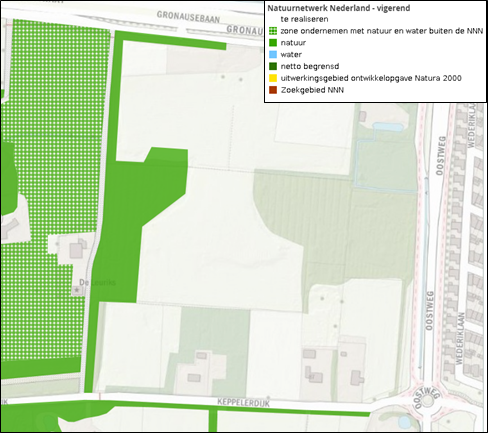
Task: Click the 'te realiseren' legend text
Action: point(304,19)
